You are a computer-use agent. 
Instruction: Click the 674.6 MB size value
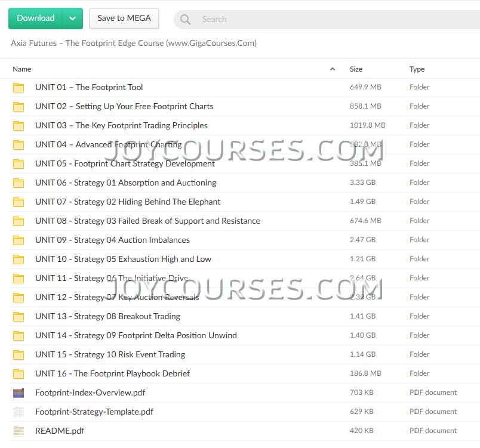(365, 221)
